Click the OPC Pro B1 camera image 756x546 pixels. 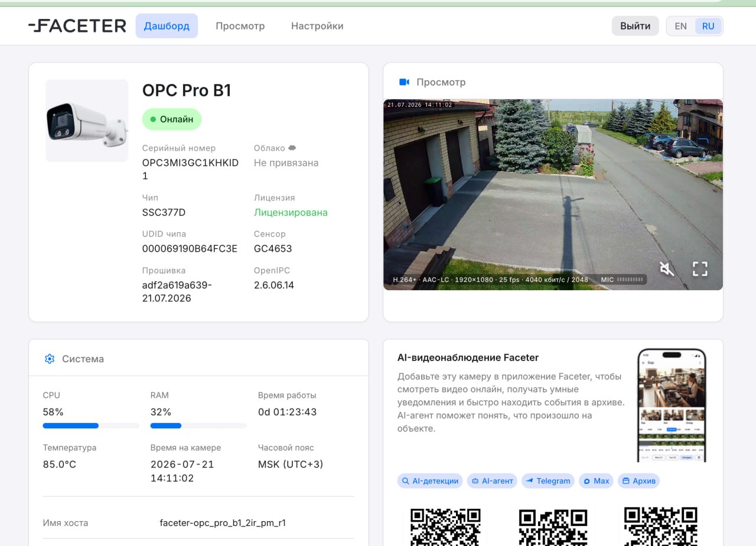[87, 121]
